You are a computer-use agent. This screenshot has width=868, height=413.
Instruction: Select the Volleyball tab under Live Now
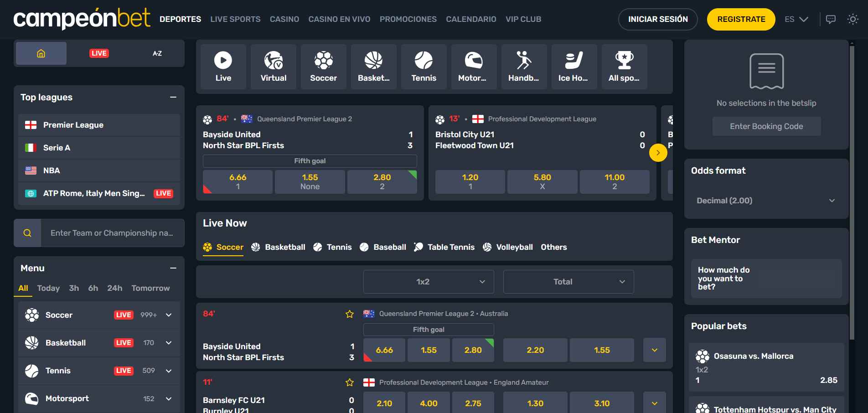[507, 247]
